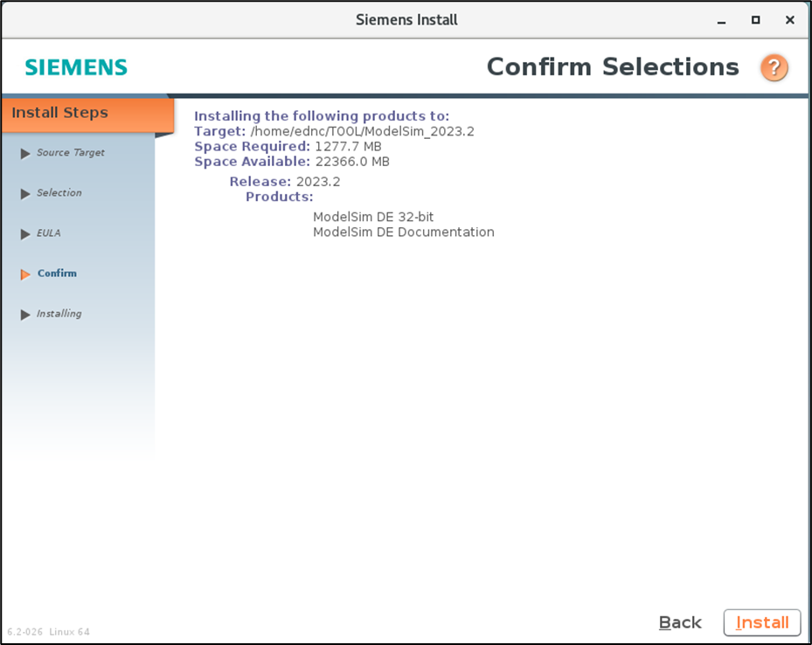The image size is (812, 645).
Task: Click the ModelSim DE 32-bit product
Action: (373, 217)
